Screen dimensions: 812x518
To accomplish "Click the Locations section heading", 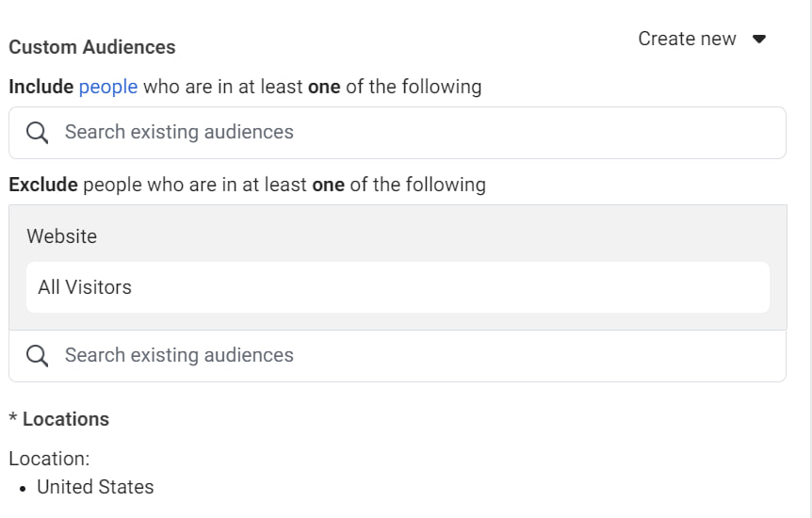I will click(x=66, y=419).
